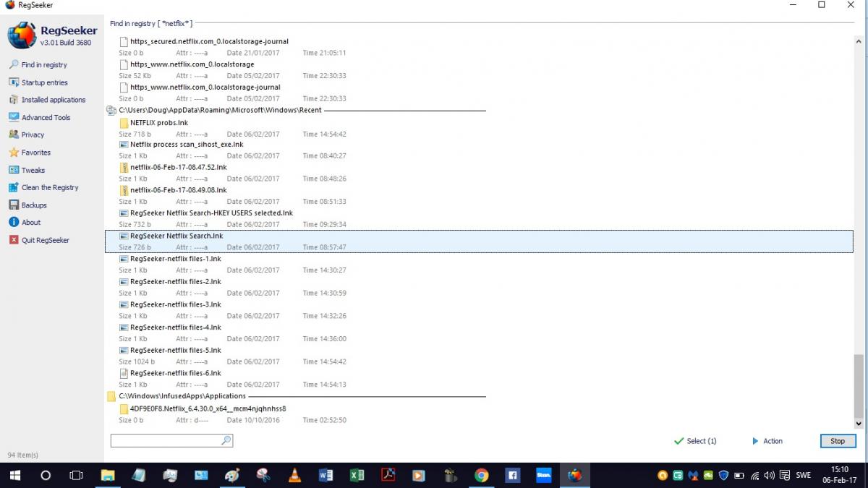Open Find in registry magnifier icon
The height and width of the screenshot is (488, 868).
tap(14, 65)
